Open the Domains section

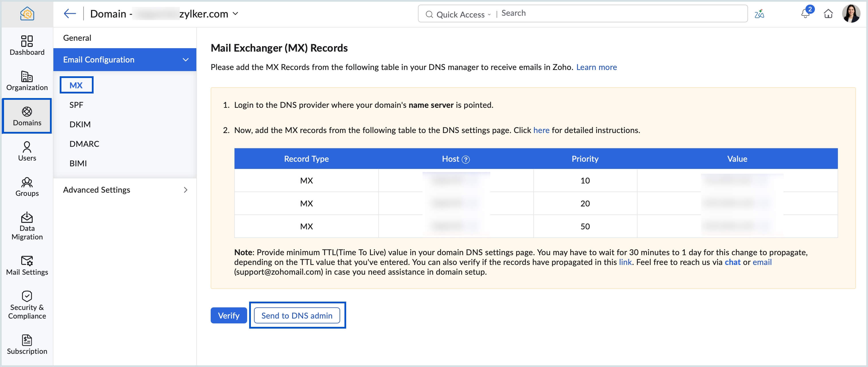pos(27,116)
